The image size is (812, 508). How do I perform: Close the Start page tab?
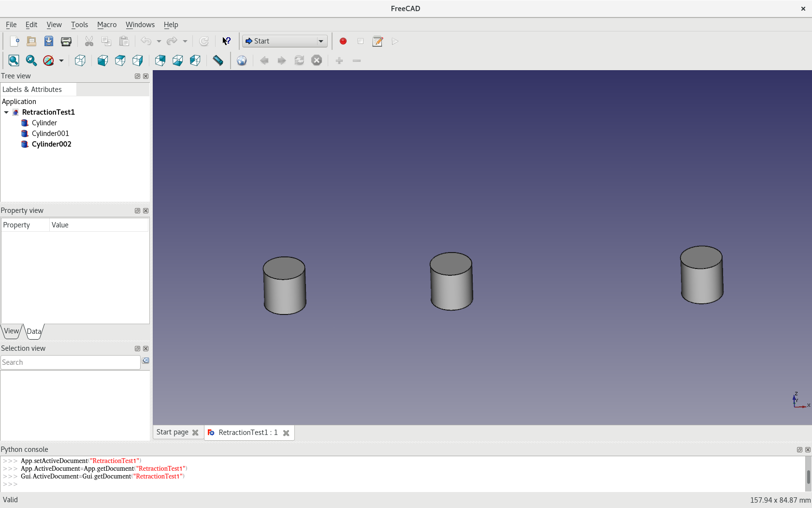tap(195, 433)
